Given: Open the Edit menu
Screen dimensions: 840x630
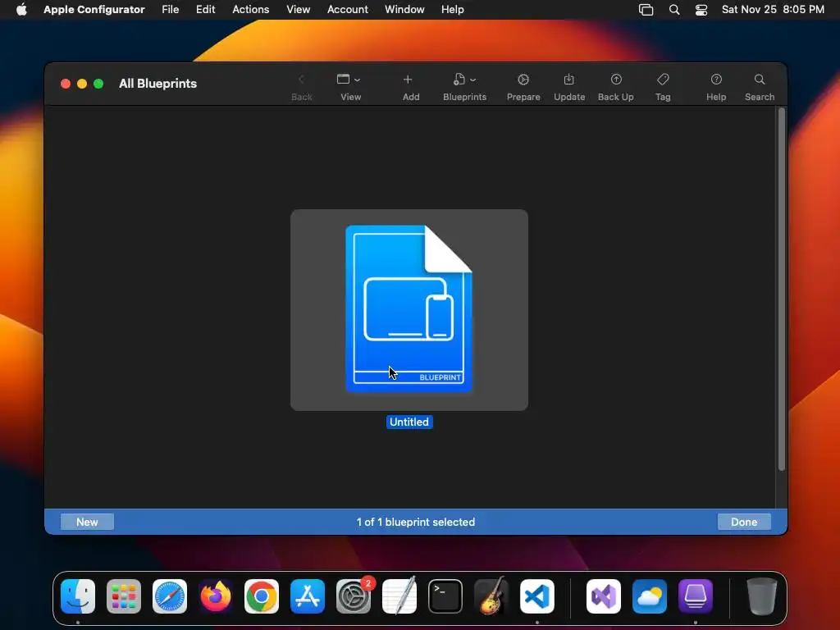Looking at the screenshot, I should pos(205,10).
